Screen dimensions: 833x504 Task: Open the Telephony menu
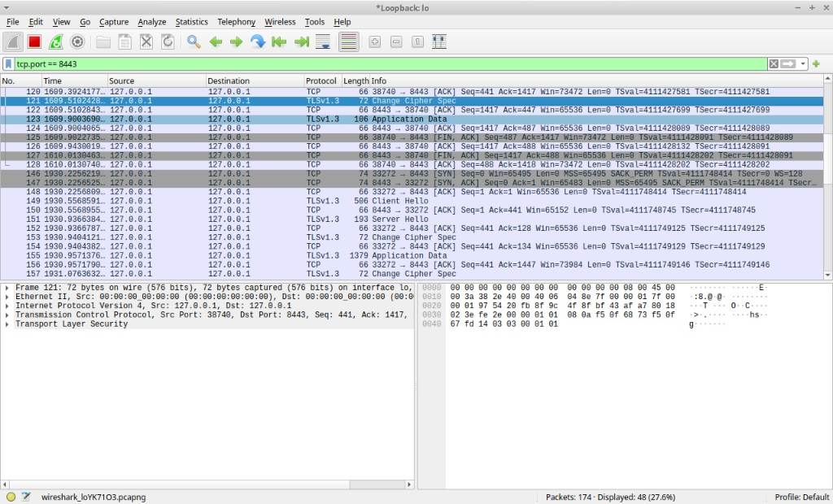(x=237, y=22)
